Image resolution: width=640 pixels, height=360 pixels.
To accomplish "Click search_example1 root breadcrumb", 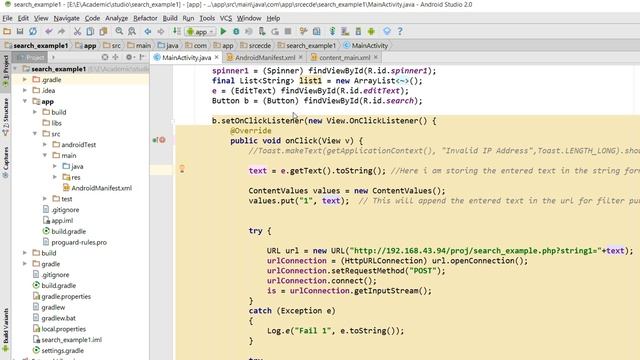I will coord(37,45).
